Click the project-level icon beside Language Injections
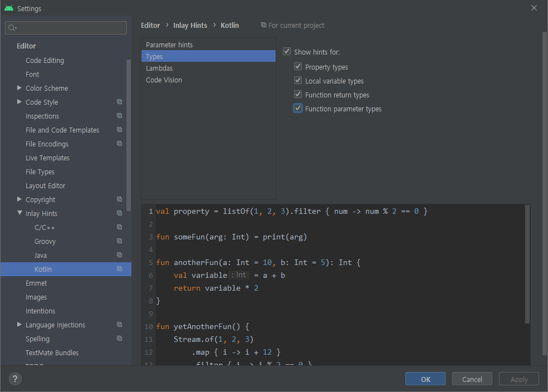The image size is (548, 392). [x=119, y=325]
